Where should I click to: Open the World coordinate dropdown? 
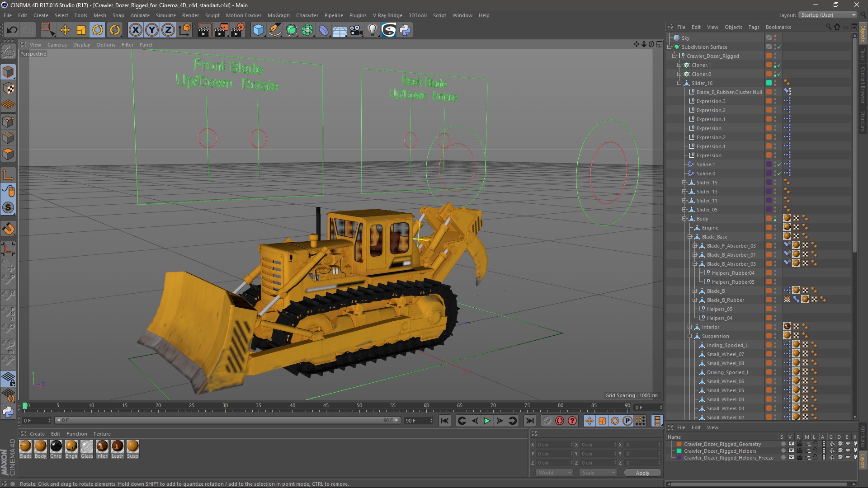pyautogui.click(x=554, y=473)
